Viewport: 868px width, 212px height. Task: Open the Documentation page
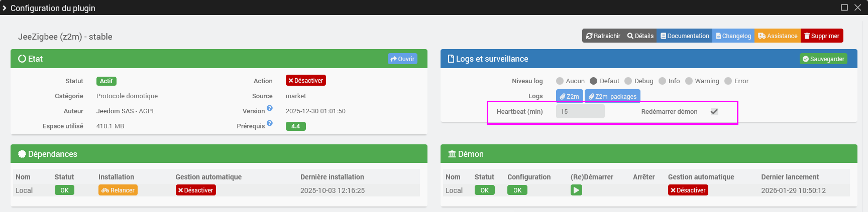pyautogui.click(x=685, y=36)
